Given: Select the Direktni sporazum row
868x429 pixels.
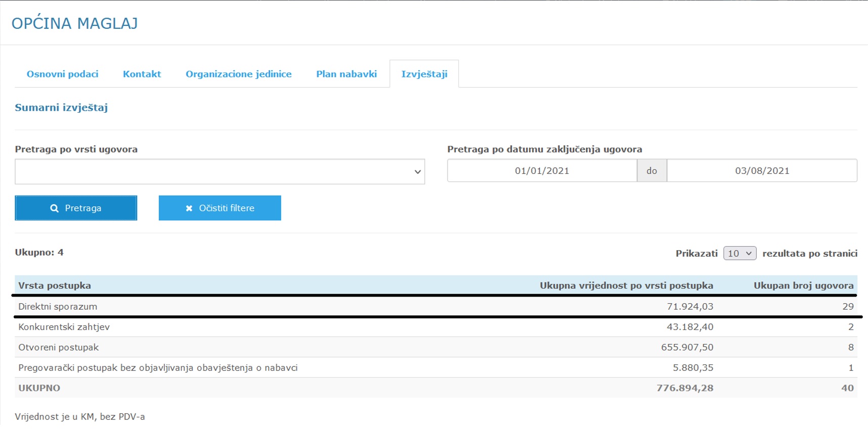Looking at the screenshot, I should click(x=436, y=306).
